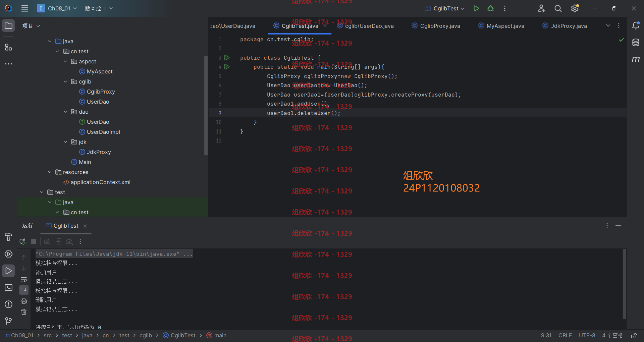The height and width of the screenshot is (342, 644).
Task: Stop the running process
Action: coord(34,241)
